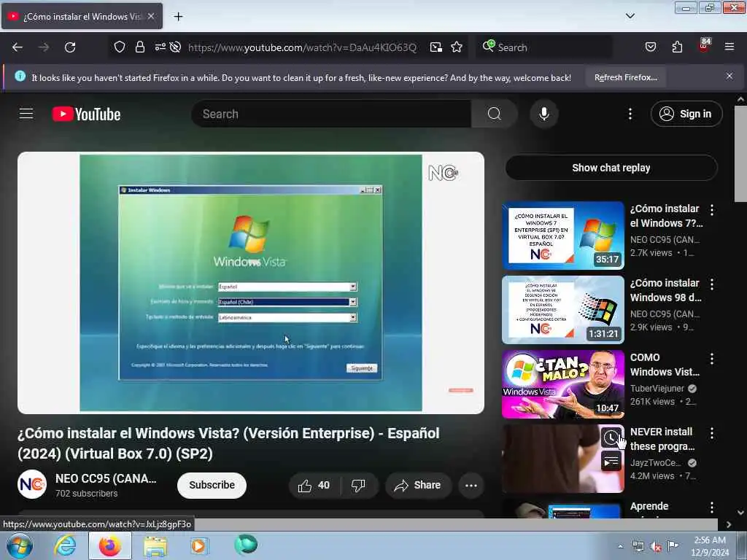Open the Firefox application hamburger menu
This screenshot has width=747, height=560.
[729, 47]
